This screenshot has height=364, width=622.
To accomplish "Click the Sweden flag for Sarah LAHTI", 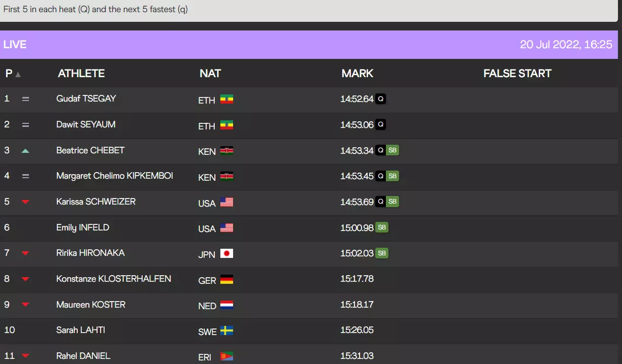I will (226, 331).
